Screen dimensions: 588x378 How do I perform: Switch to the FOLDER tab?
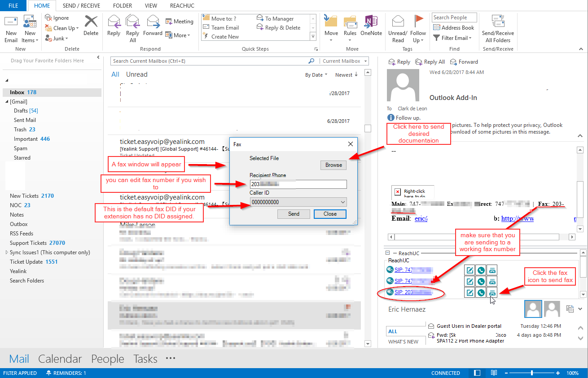tap(123, 6)
